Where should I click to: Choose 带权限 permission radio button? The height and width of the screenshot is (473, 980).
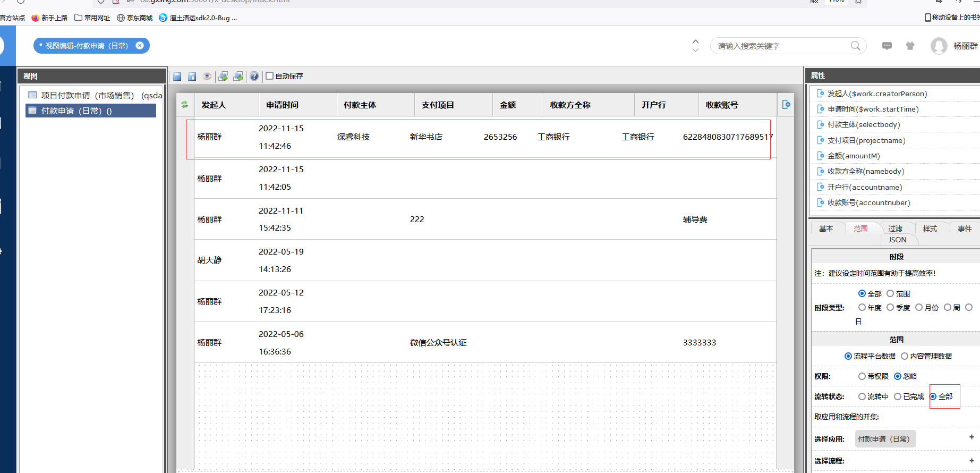862,376
